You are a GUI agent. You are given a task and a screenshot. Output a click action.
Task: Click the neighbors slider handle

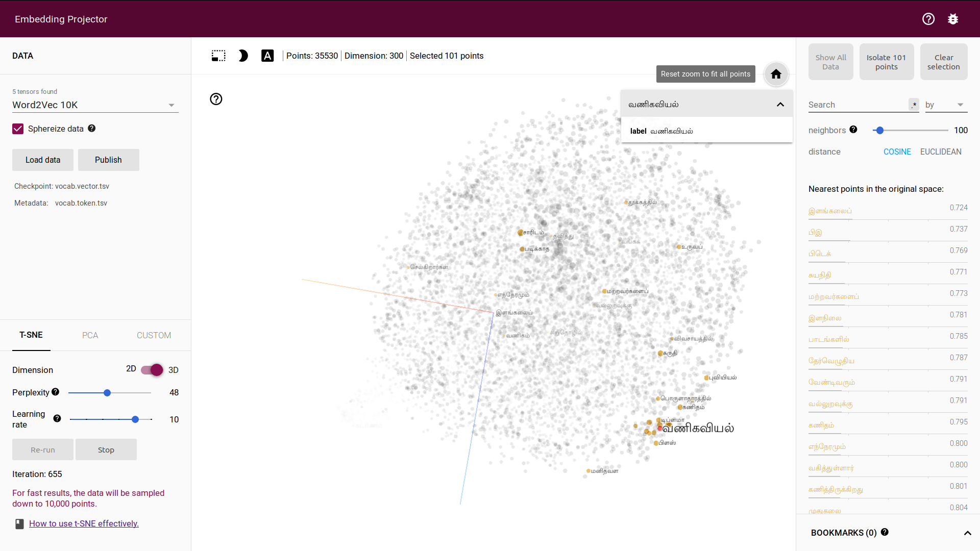pyautogui.click(x=880, y=130)
